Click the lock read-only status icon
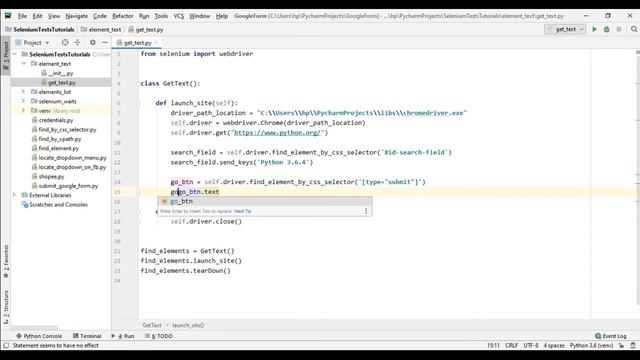Viewport: 640px width, 360px height. pyautogui.click(x=621, y=346)
